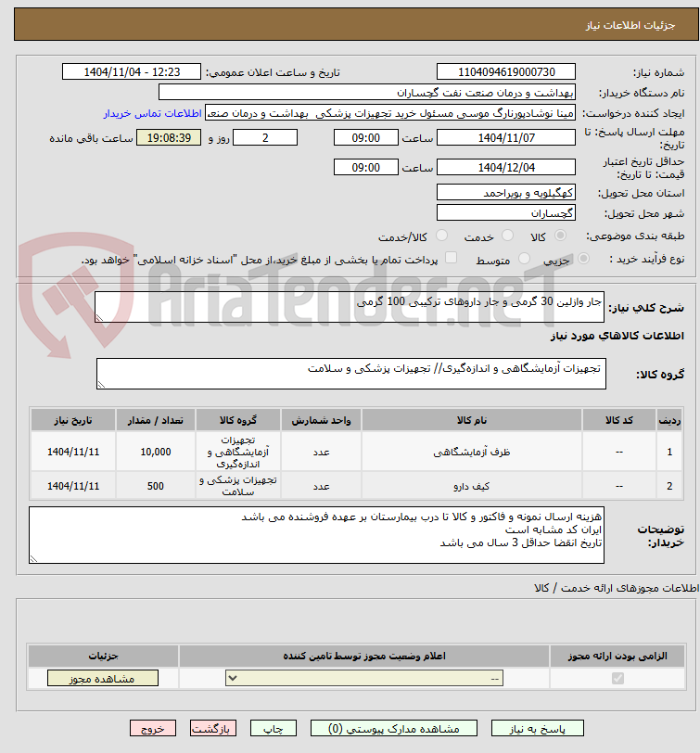Screen dimensions: 700x753
Task: Click the کد کالا column header
Action: point(619,420)
